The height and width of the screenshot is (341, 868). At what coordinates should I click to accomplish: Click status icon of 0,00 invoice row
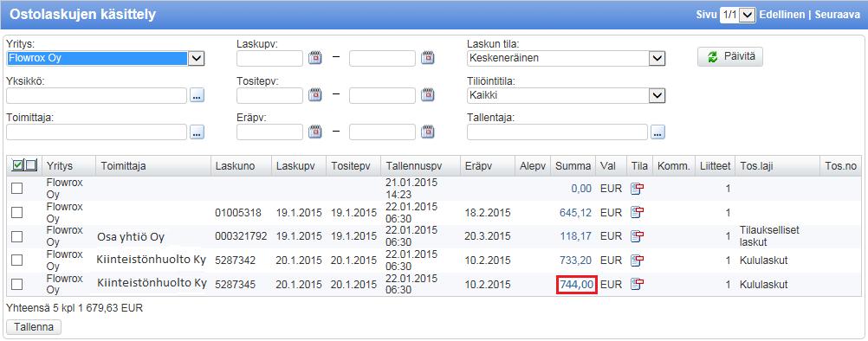point(638,189)
